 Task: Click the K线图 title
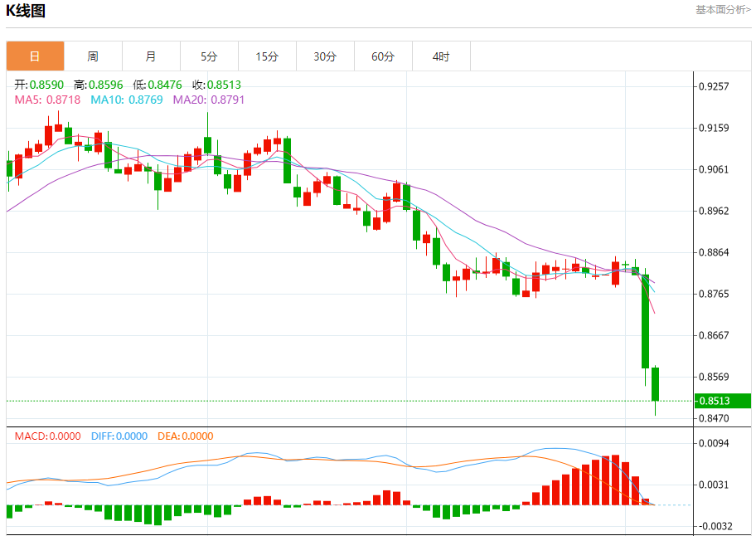pos(26,11)
